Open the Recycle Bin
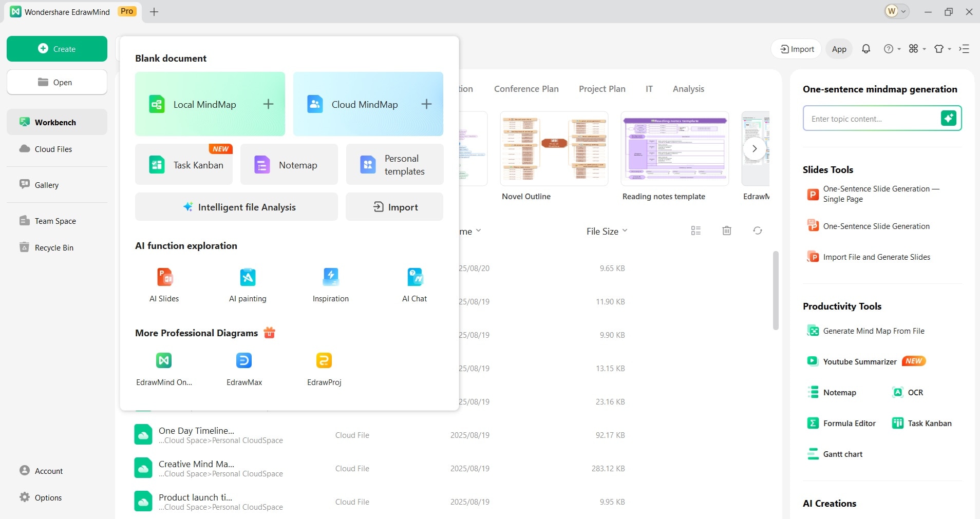980x519 pixels. (x=57, y=247)
